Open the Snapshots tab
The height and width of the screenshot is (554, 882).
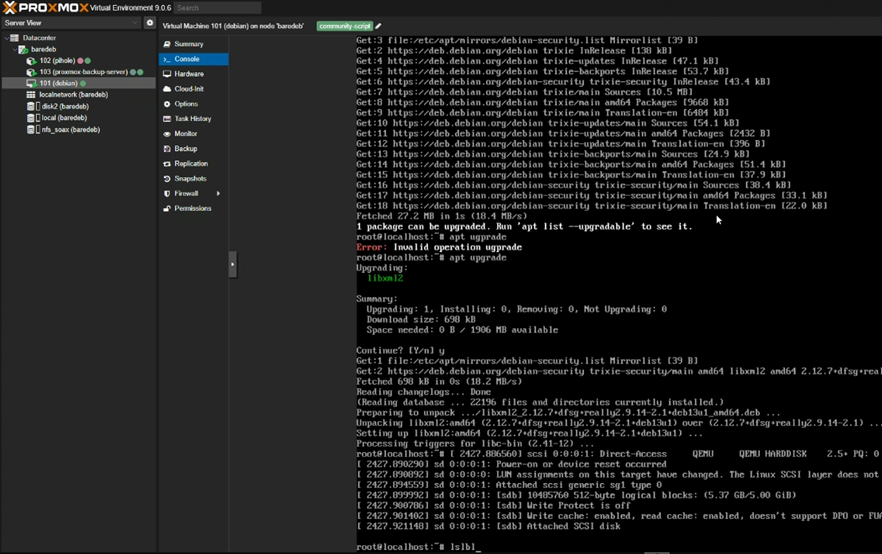(193, 178)
